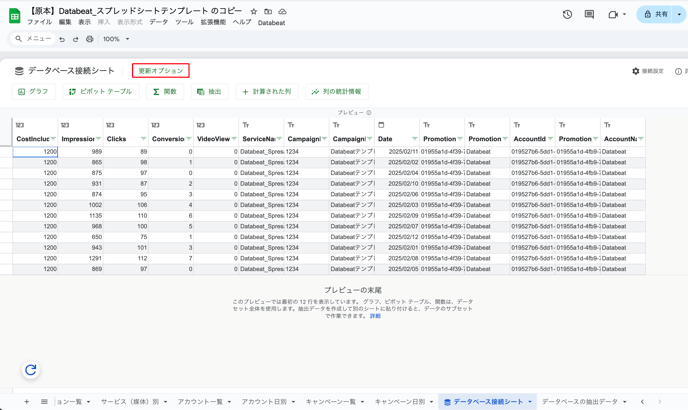
Task: Click the ServiceNa column text type icon
Action: coord(246,125)
